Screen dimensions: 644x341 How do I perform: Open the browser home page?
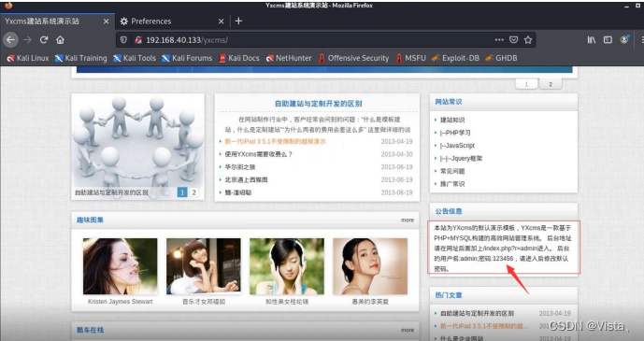pyautogui.click(x=61, y=40)
